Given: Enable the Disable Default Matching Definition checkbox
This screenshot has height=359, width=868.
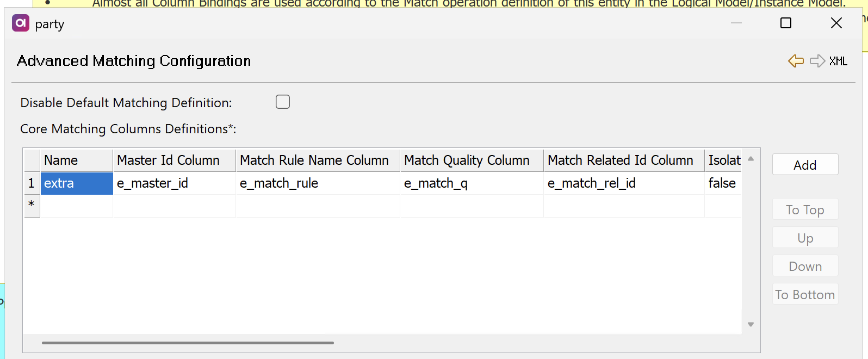Looking at the screenshot, I should 282,102.
